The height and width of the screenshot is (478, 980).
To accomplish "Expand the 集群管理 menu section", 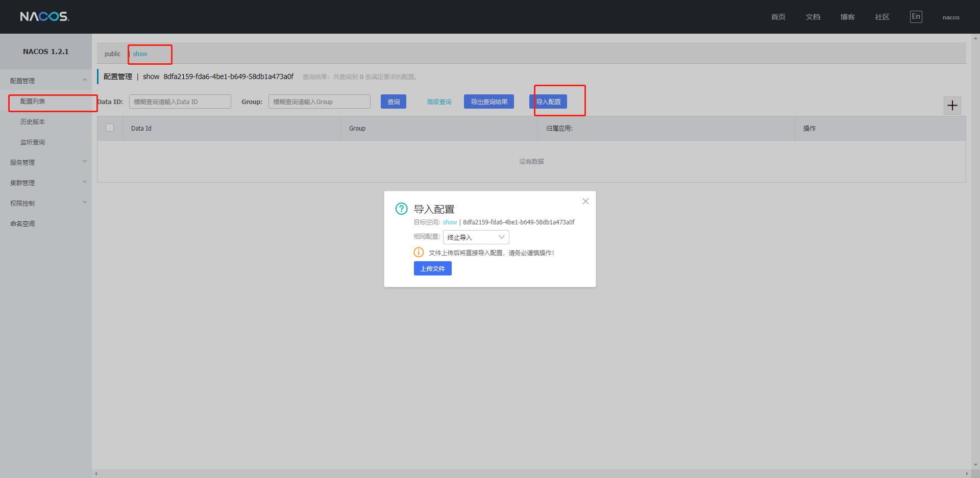I will pos(46,183).
